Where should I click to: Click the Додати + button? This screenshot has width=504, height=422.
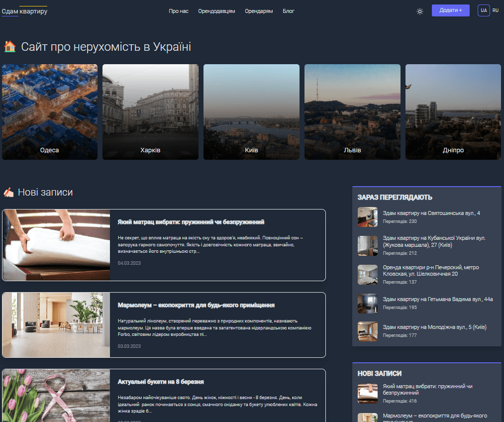pyautogui.click(x=450, y=10)
